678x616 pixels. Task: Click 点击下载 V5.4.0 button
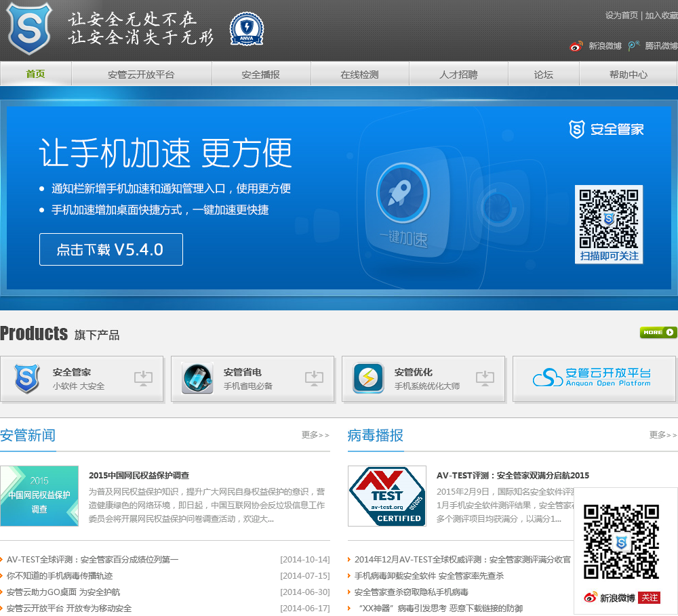tap(111, 249)
